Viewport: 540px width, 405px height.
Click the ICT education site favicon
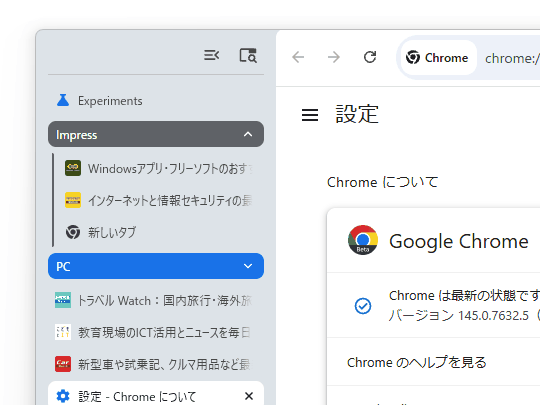[x=63, y=332]
